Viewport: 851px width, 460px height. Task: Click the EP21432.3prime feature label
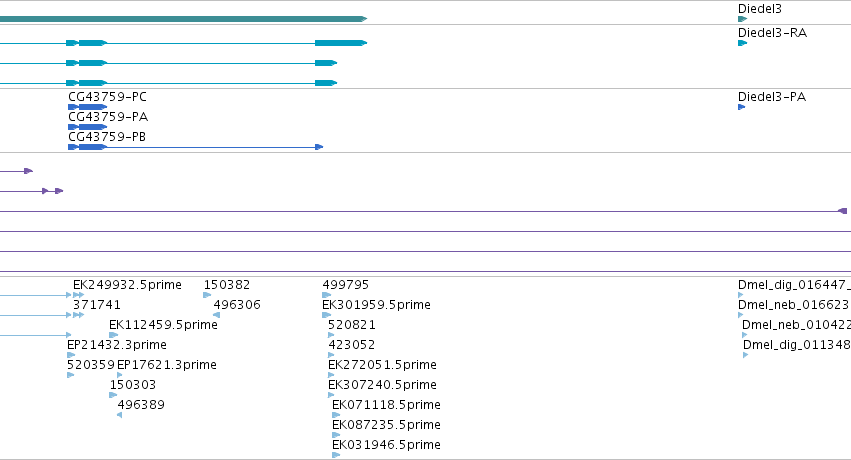coord(117,345)
